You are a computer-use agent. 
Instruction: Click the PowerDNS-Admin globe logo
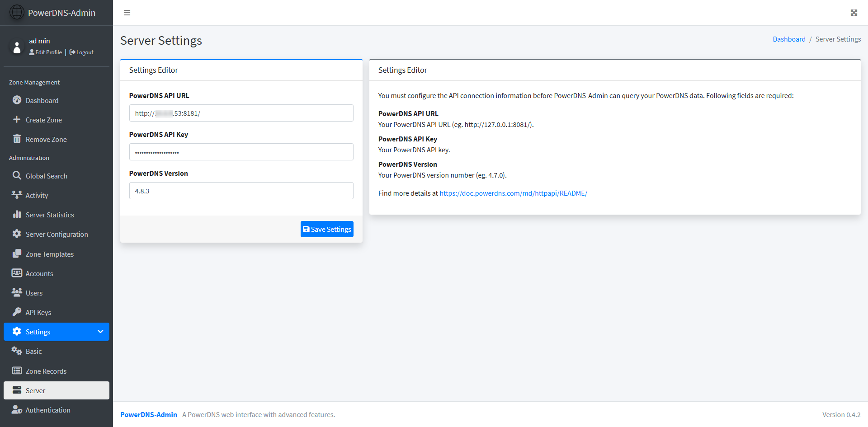[x=17, y=12]
